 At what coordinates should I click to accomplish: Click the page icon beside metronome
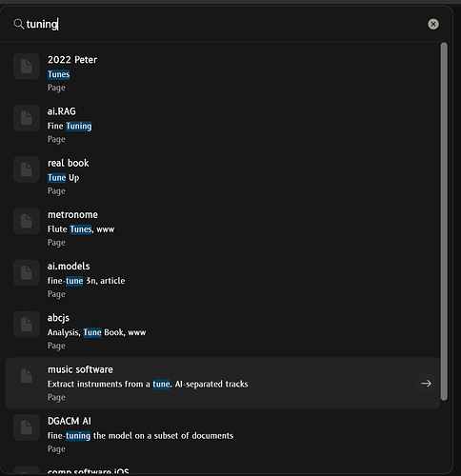[27, 221]
